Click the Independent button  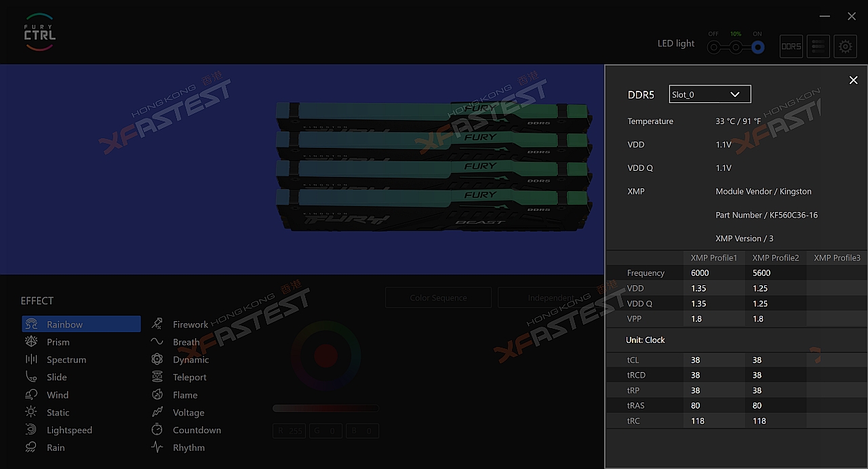click(551, 298)
